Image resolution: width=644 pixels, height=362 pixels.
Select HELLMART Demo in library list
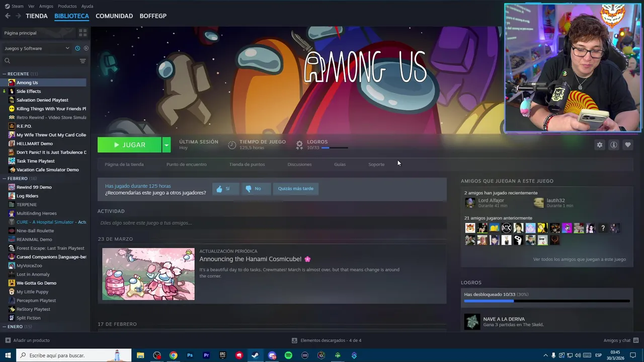click(35, 143)
